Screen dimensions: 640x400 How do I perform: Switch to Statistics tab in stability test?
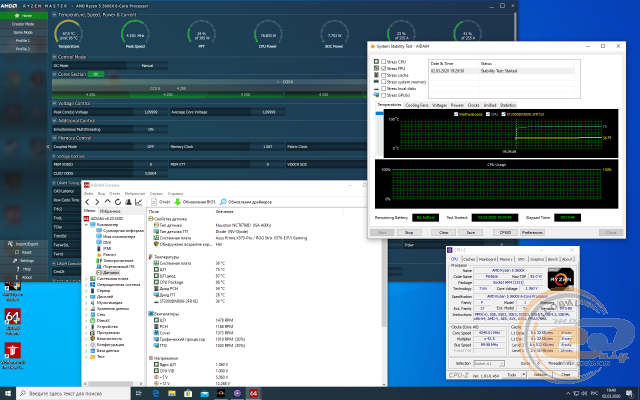(x=508, y=105)
